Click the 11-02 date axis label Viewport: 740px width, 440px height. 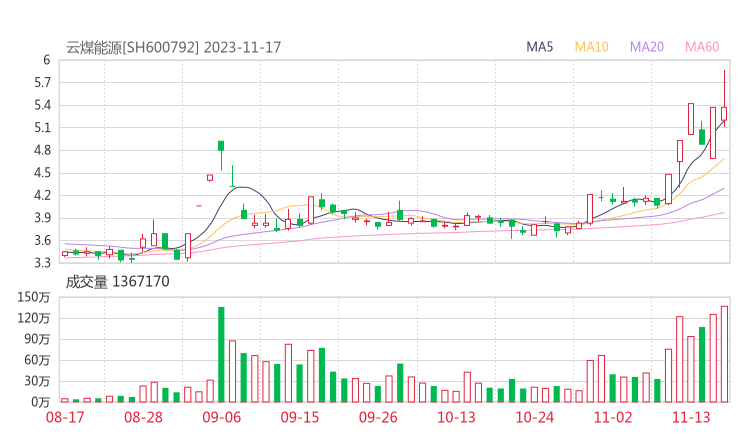[x=613, y=417]
